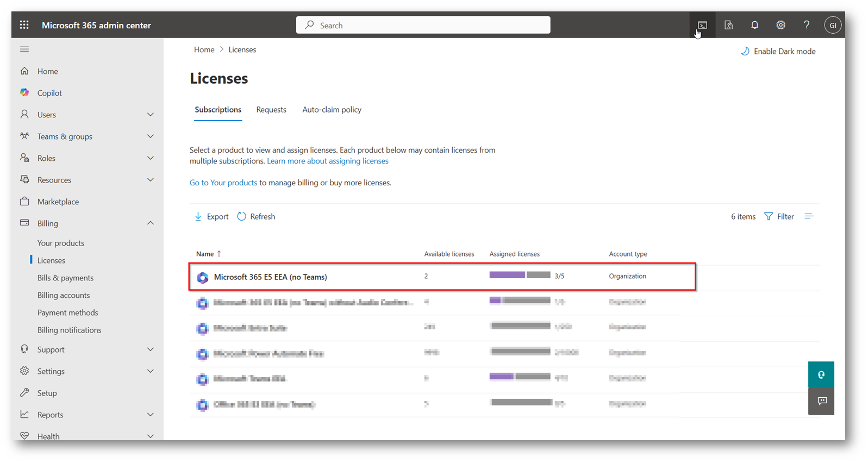This screenshot has height=463, width=868.
Task: Click Organization in the E5 EEA row
Action: click(628, 276)
